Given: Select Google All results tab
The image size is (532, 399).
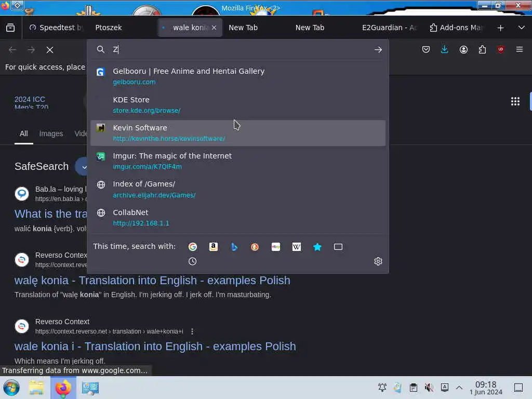Looking at the screenshot, I should 24,134.
